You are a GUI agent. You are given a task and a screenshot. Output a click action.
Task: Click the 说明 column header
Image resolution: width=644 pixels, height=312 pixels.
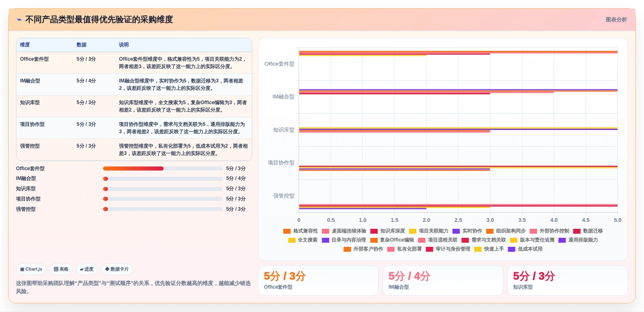point(124,45)
